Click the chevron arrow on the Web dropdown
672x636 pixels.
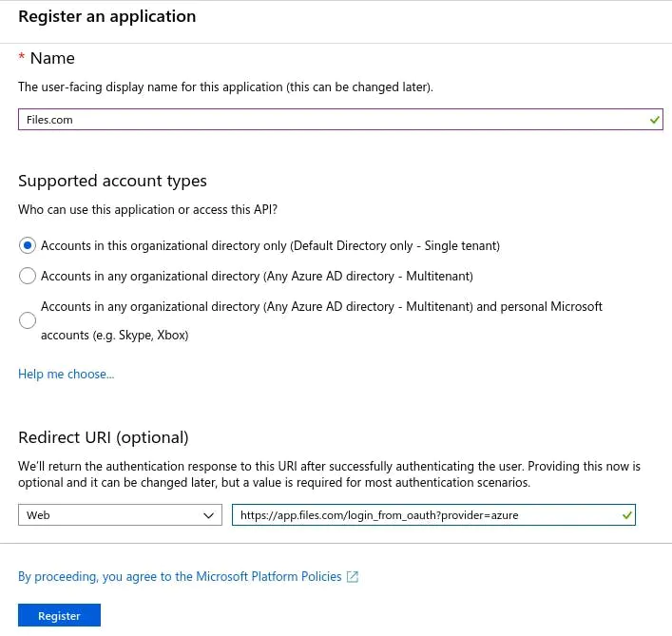click(209, 515)
